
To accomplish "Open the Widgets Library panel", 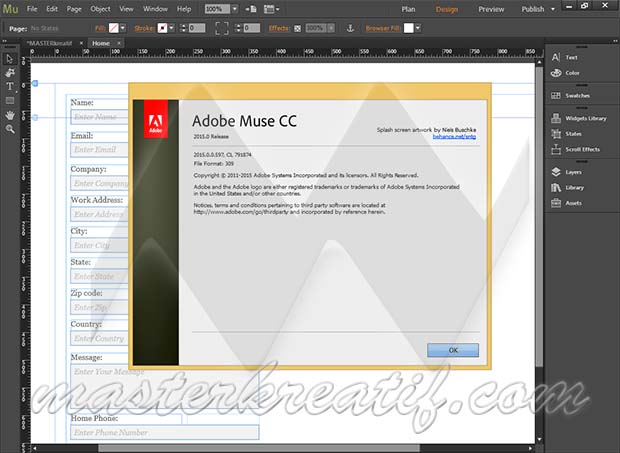I will tap(578, 118).
